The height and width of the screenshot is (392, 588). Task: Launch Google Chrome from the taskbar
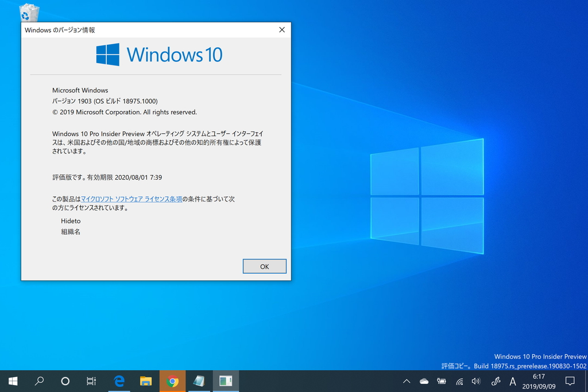tap(172, 381)
